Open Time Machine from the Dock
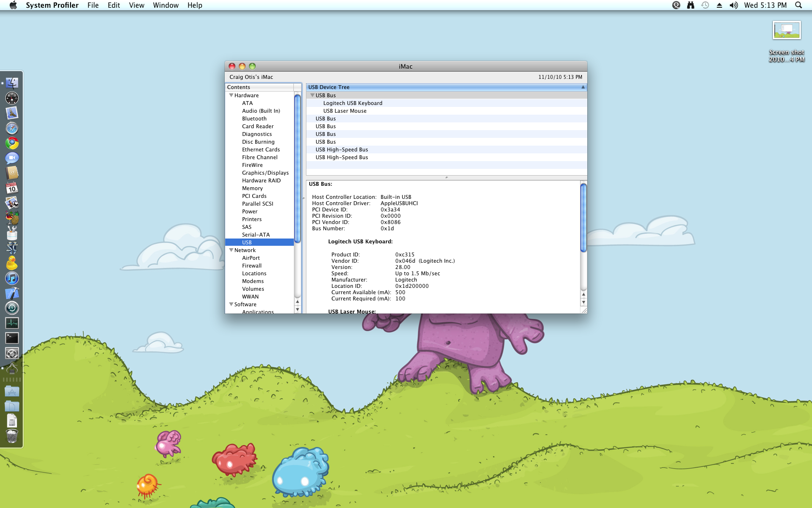Image resolution: width=812 pixels, height=508 pixels. (x=12, y=308)
